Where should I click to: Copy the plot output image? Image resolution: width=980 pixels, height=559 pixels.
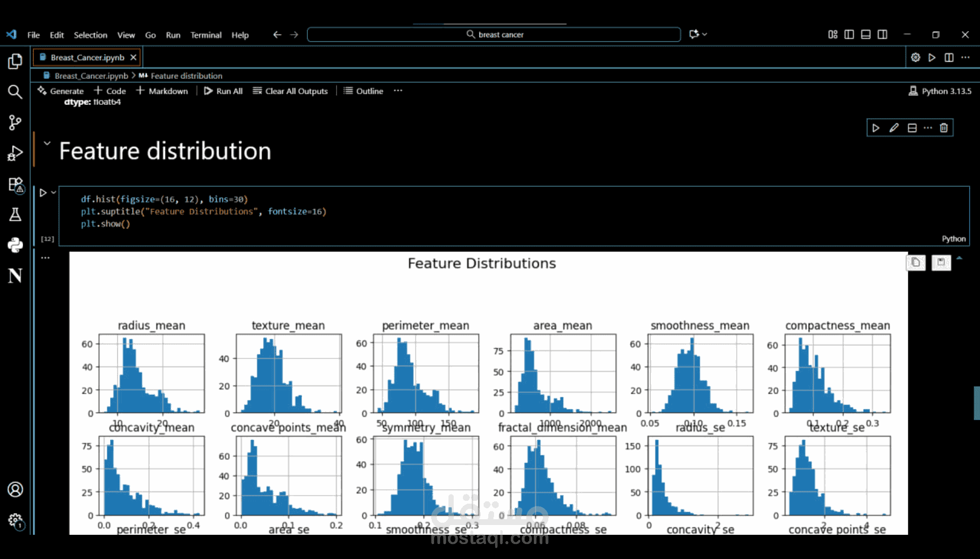(x=916, y=263)
